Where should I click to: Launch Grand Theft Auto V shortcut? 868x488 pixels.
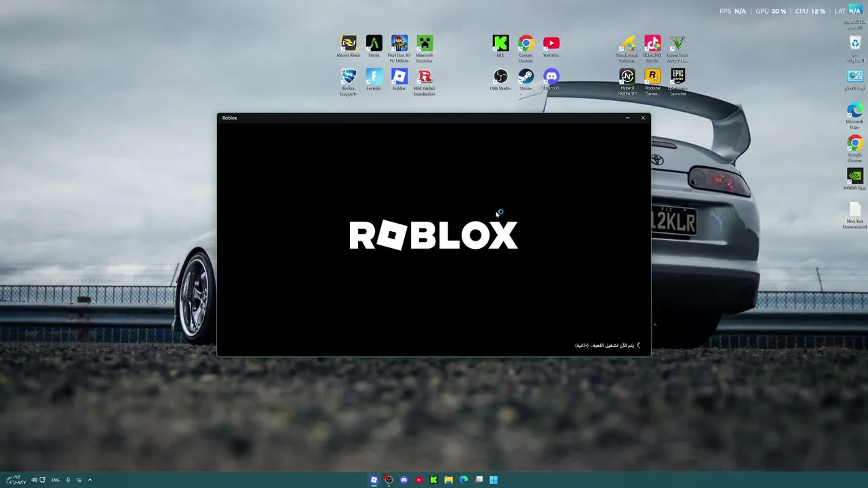point(677,49)
